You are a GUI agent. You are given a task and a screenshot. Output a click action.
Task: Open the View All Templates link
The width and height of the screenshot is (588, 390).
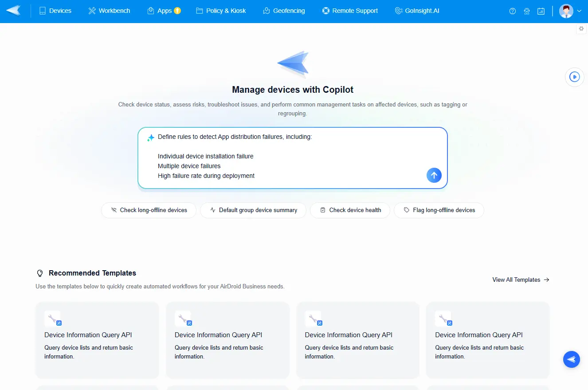tap(521, 280)
